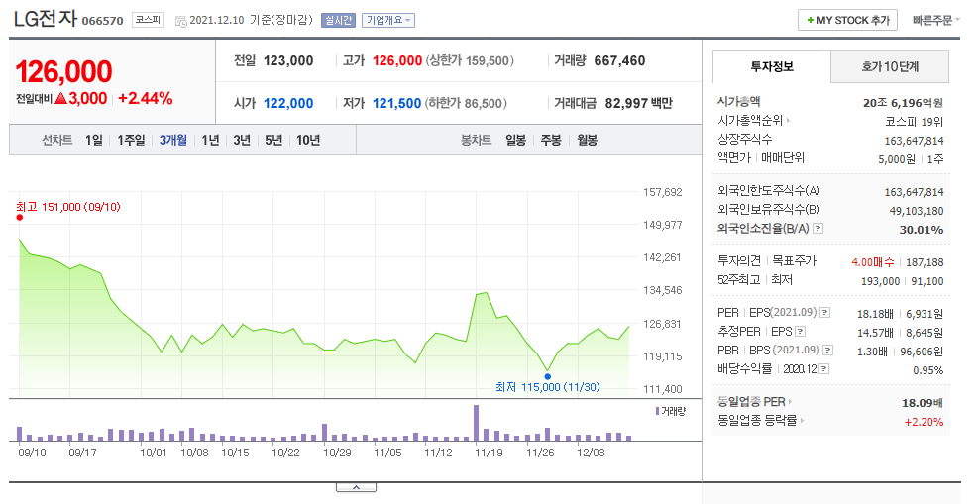Image resolution: width=980 pixels, height=504 pixels.
Task: Click the red 최고 151,000 chart marker
Action: [20, 217]
